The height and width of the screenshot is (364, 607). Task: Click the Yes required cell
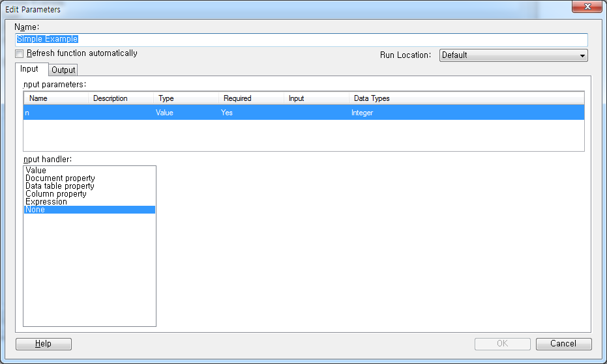point(226,113)
